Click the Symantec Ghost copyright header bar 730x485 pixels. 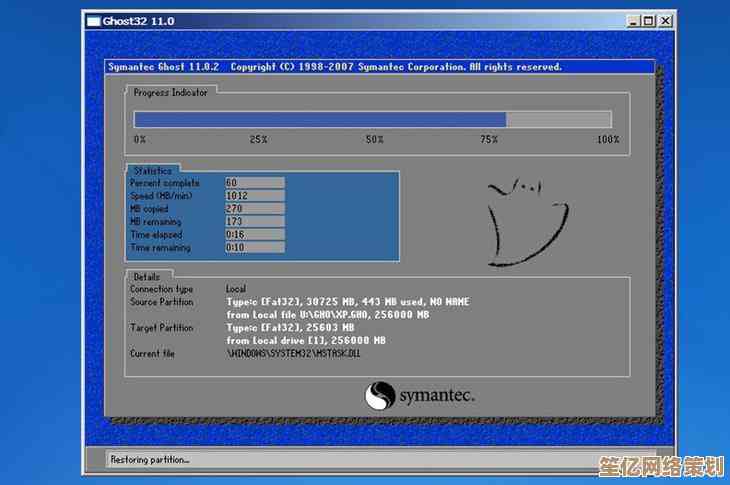380,67
